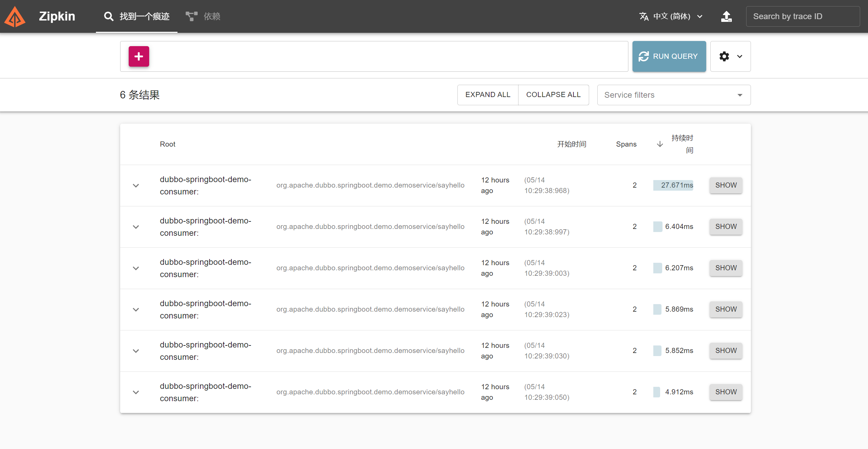Expand the last trace row (4.912ms)
This screenshot has height=449, width=868.
tap(136, 392)
